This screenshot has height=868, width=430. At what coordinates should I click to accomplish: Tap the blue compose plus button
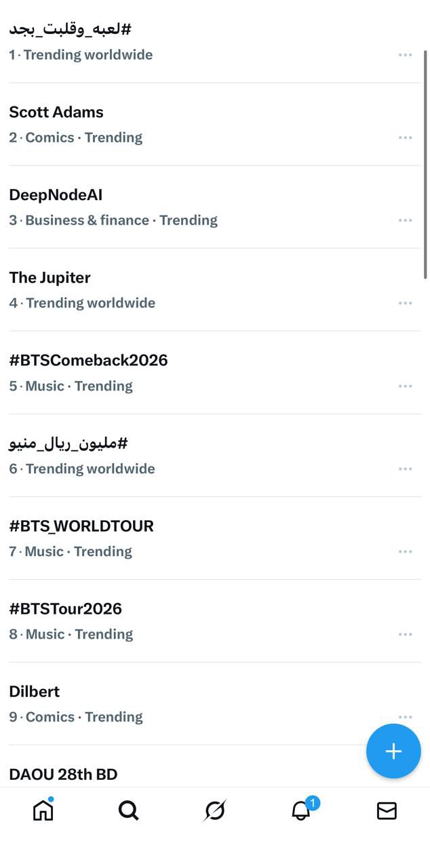click(x=393, y=751)
